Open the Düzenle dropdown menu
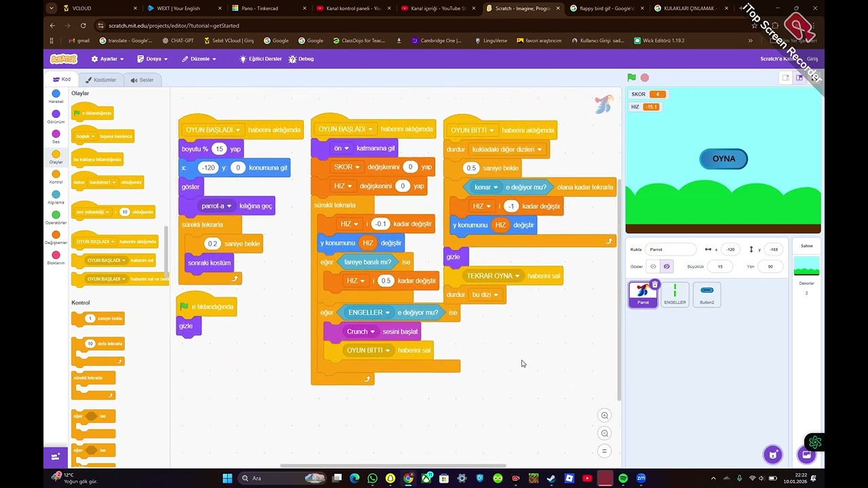Image resolution: width=868 pixels, height=488 pixels. (x=199, y=59)
